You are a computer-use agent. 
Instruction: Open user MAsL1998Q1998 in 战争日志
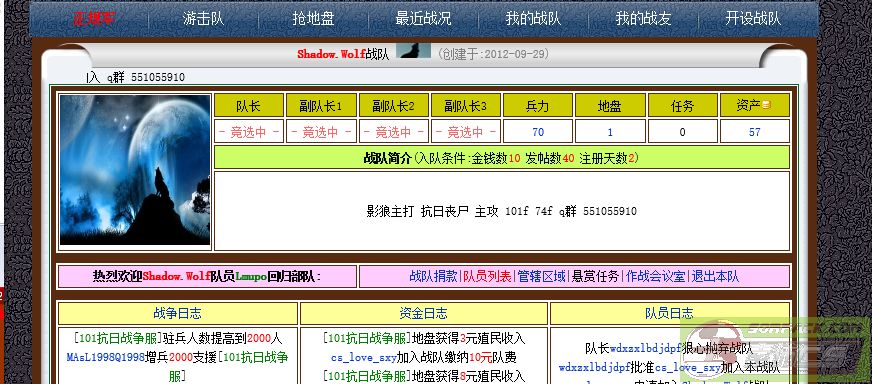click(x=106, y=357)
